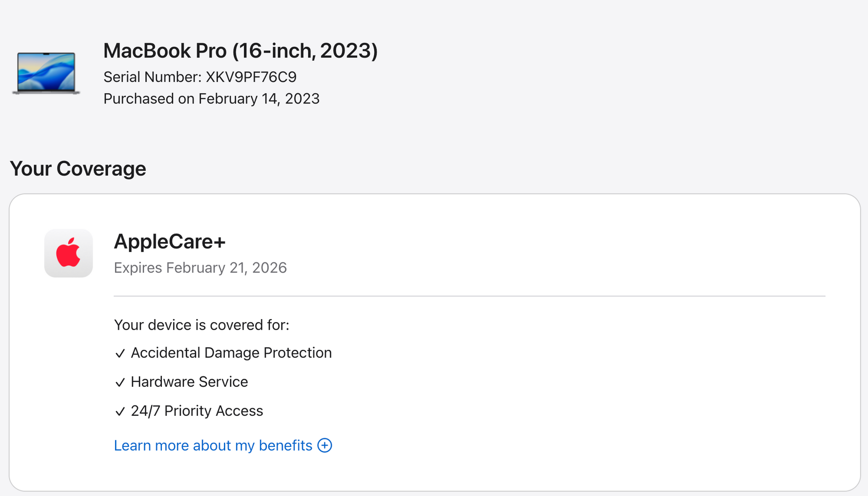Click the Purchased on February 14, 2023 text
Screen dimensions: 868x496
click(x=211, y=98)
